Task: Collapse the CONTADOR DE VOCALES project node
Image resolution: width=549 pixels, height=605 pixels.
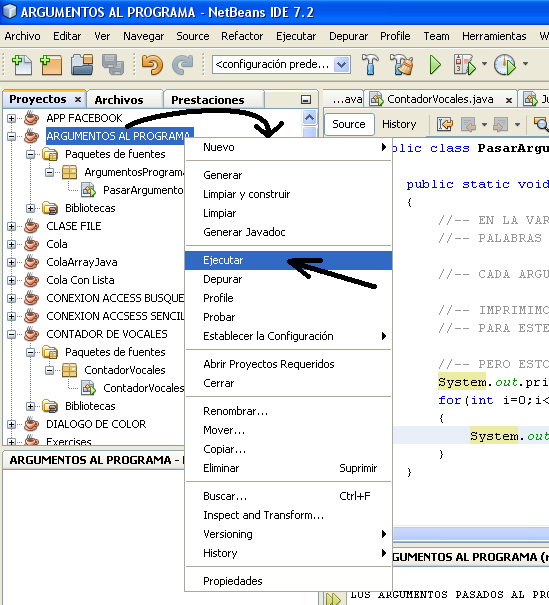Action: pyautogui.click(x=11, y=335)
